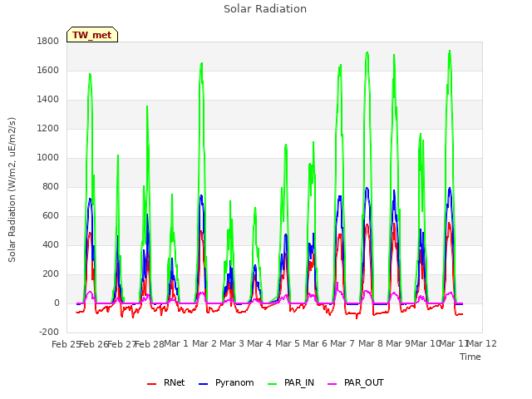Click the Mar 2 x-axis tick label
Viewport: 532px width, 399px height.
204,343
